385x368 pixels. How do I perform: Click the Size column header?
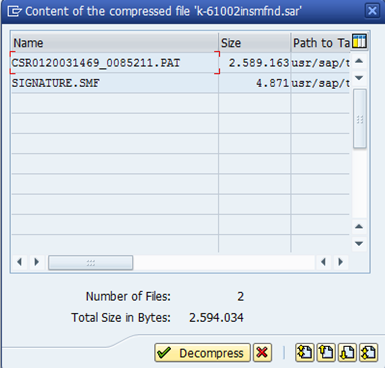255,43
